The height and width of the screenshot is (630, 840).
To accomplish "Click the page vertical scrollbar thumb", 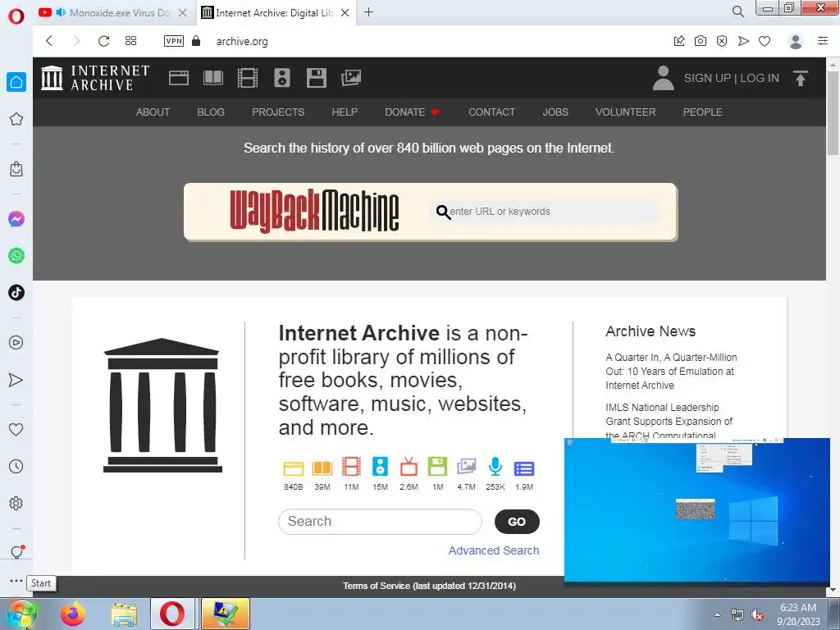I will (x=833, y=112).
